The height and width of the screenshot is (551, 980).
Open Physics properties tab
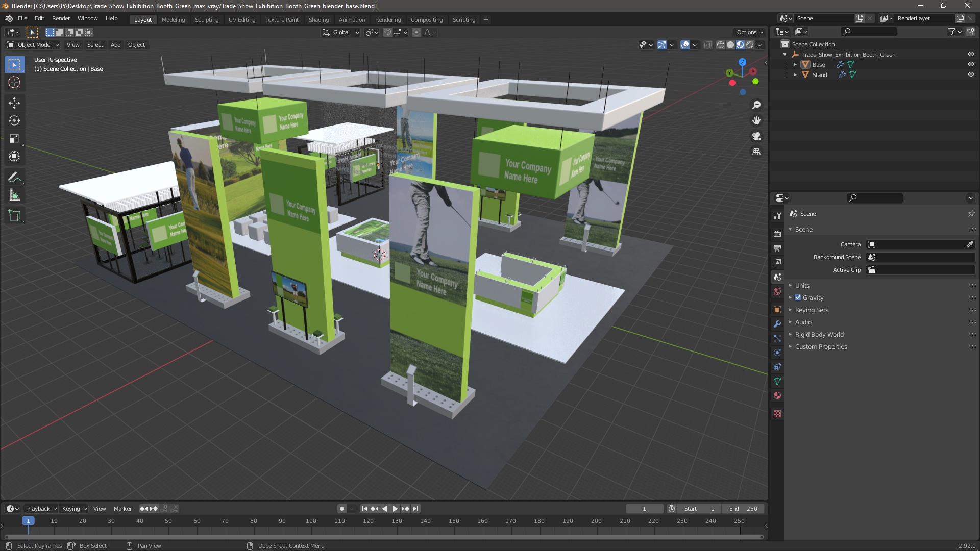click(777, 353)
